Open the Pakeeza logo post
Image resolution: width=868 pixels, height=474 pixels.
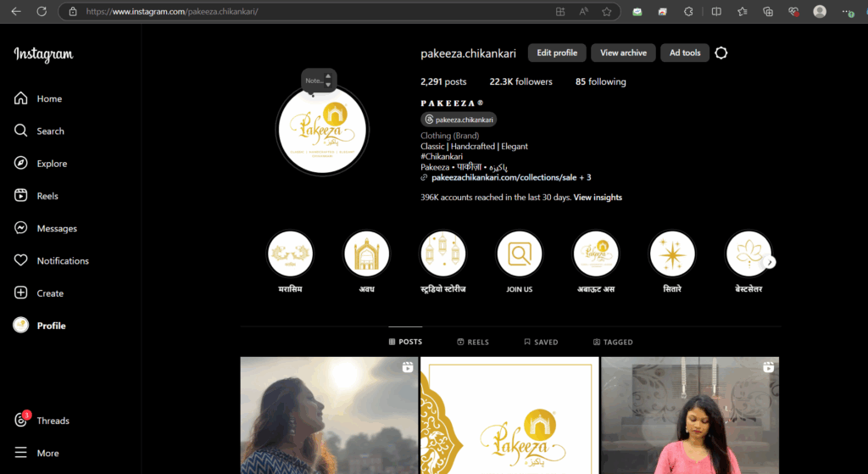point(509,415)
